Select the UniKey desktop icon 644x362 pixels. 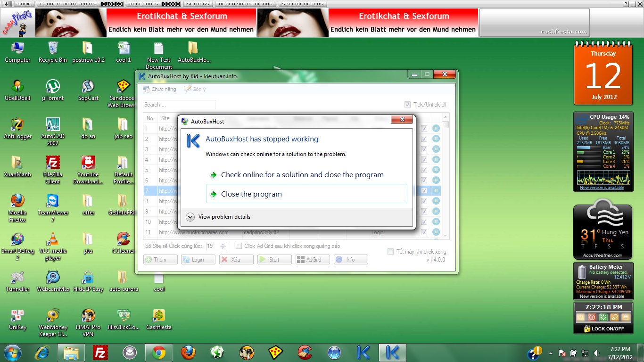(x=17, y=320)
